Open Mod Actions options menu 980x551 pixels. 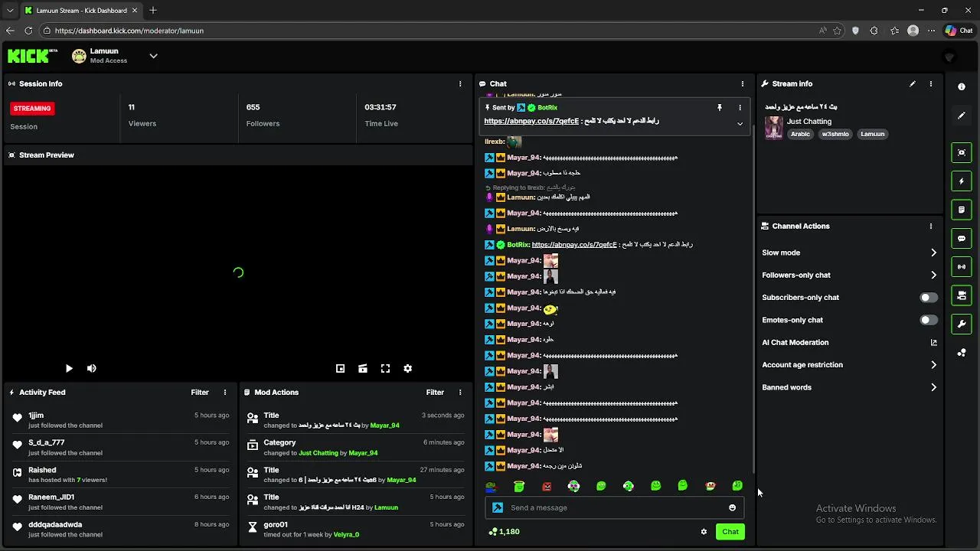pyautogui.click(x=460, y=392)
